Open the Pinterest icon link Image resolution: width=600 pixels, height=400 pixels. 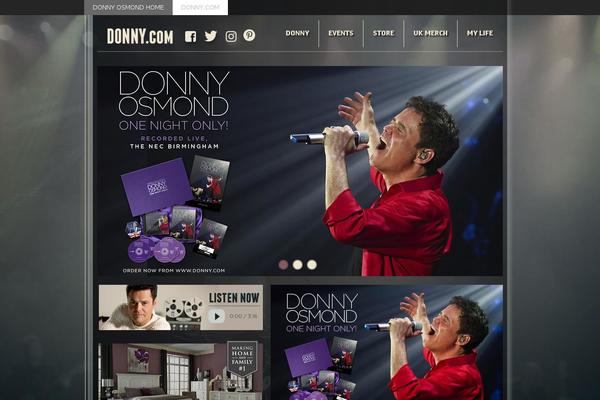pos(249,35)
